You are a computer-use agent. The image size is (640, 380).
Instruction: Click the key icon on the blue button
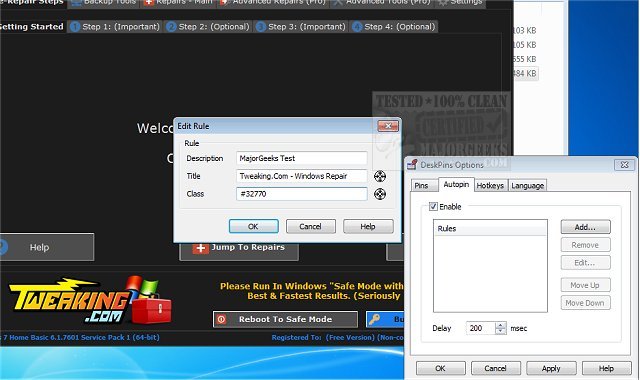click(374, 319)
